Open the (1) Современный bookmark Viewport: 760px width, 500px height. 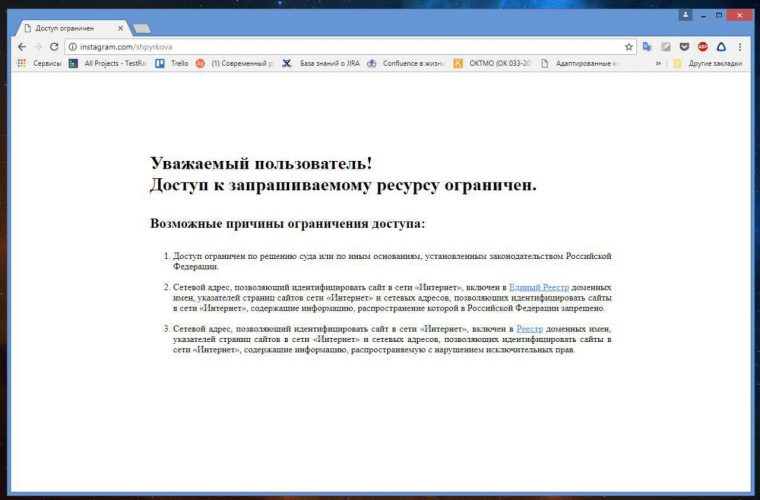(235, 63)
